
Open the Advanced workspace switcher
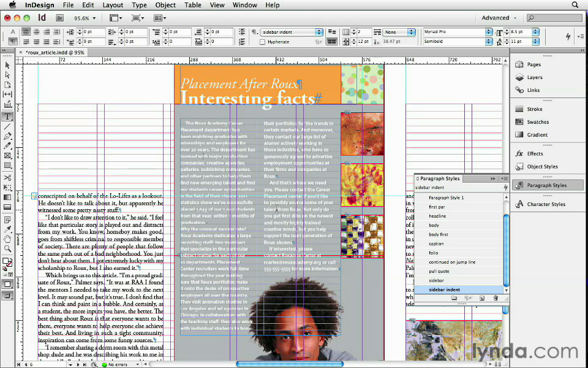pos(499,18)
